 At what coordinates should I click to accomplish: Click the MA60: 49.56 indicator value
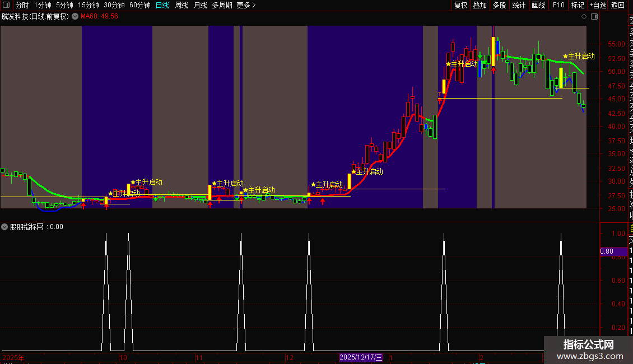[99, 17]
